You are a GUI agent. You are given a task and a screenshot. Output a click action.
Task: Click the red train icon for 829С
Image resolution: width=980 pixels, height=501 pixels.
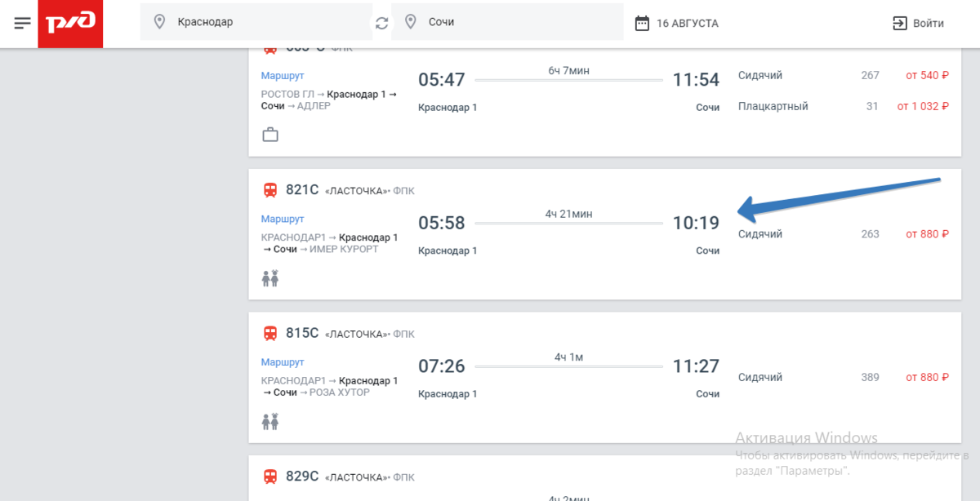(270, 477)
